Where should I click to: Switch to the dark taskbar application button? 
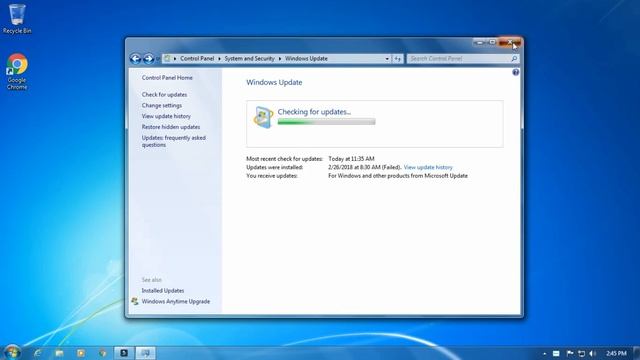pos(124,353)
